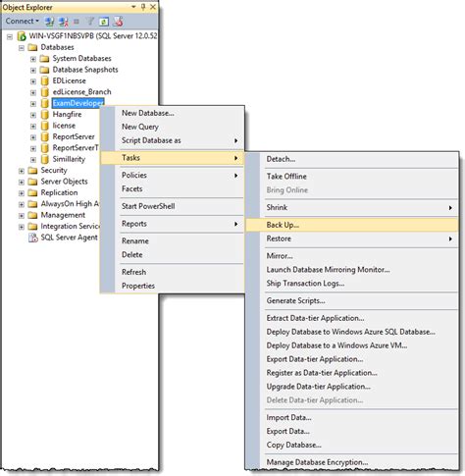Select the Database Snapshots tree item

coord(85,70)
